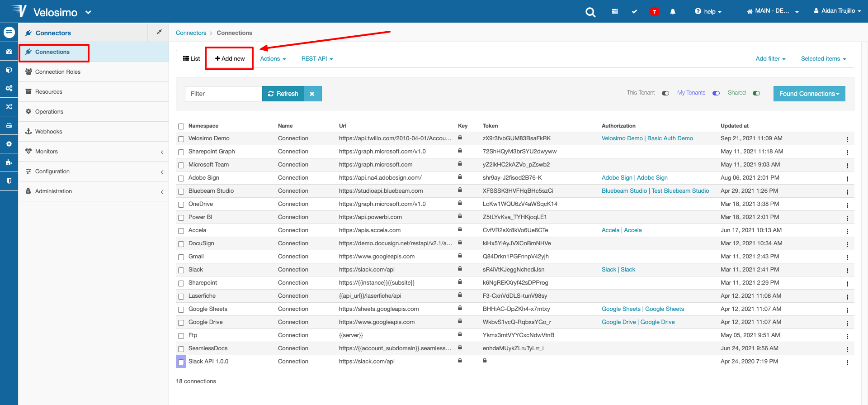Open the search magnifier in top bar

[x=590, y=12]
